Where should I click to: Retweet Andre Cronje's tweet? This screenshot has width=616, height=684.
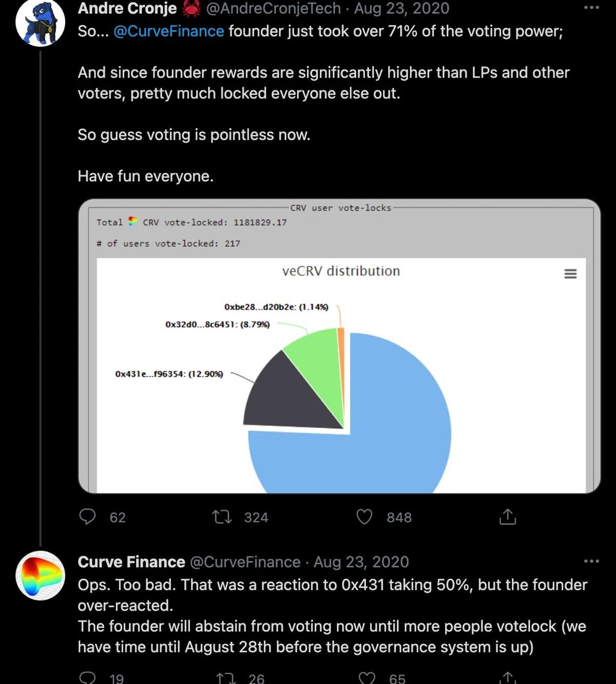coord(222,516)
